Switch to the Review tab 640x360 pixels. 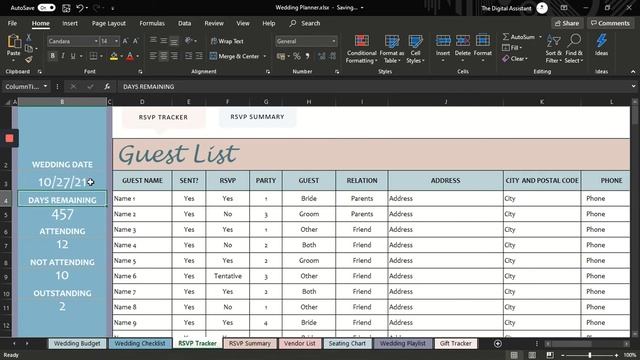[214, 23]
